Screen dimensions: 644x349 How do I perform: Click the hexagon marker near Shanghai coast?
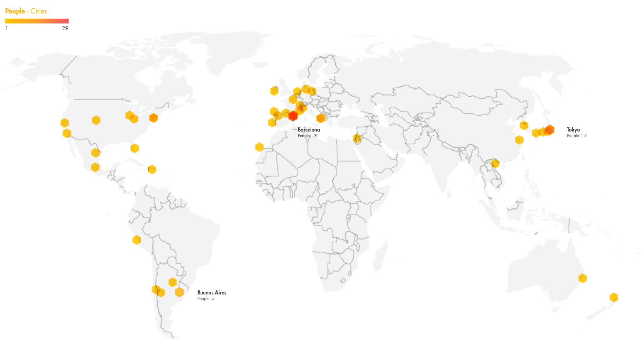520,140
